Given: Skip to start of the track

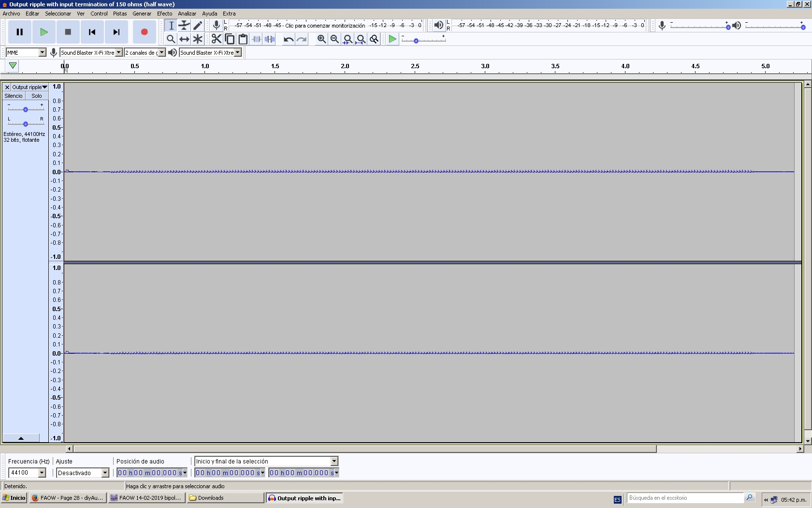Looking at the screenshot, I should 92,32.
